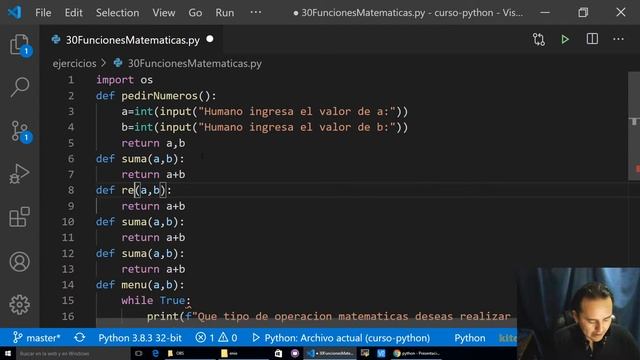640x360 pixels.
Task: Open Microsoft Edge from the taskbar
Action: 156,353
